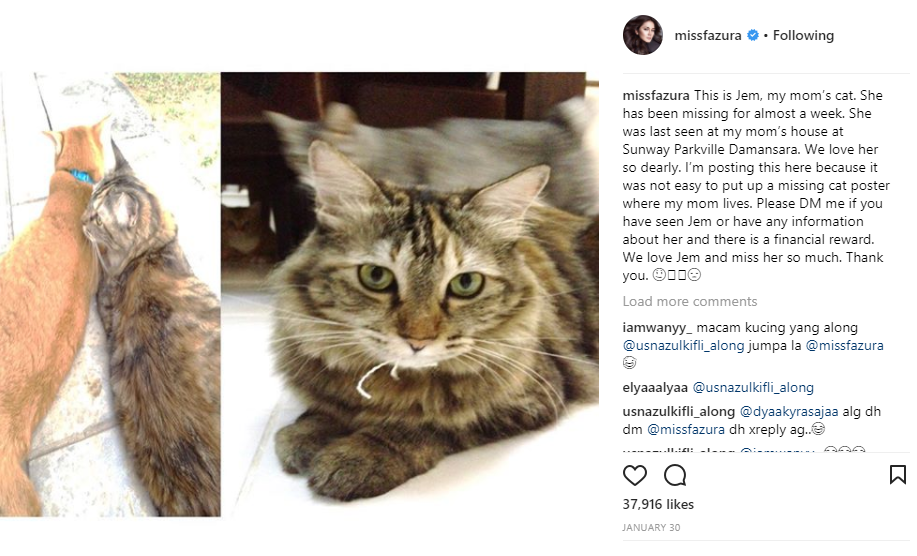View the 37,916 likes list
Image resolution: width=917 pixels, height=556 pixels.
(x=658, y=504)
